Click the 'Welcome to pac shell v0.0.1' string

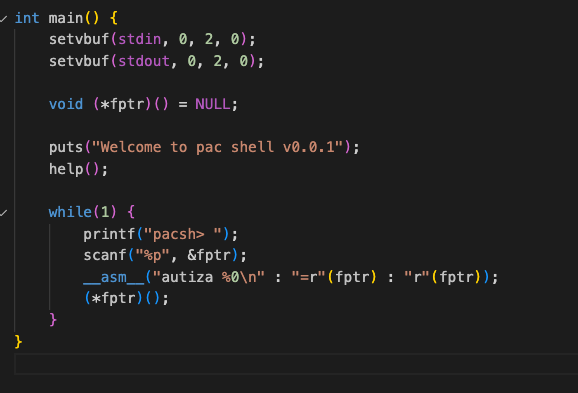pos(217,147)
